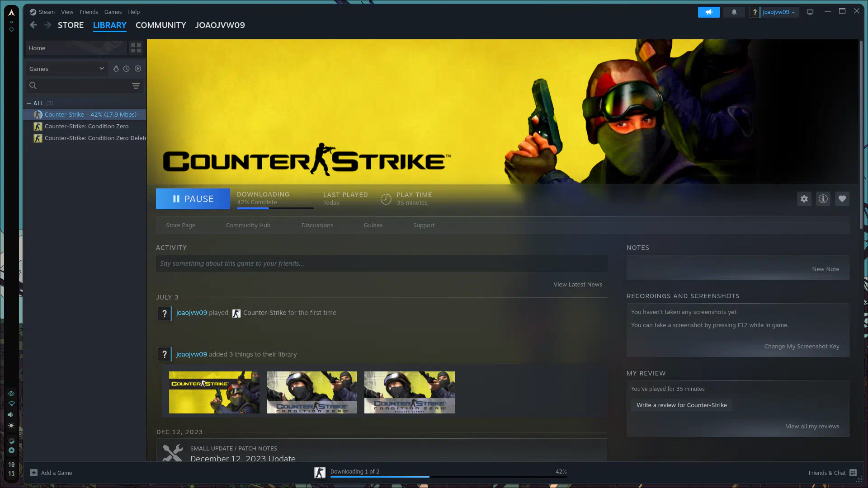
Task: Click the brightness sun icon in panel
Action: click(11, 426)
